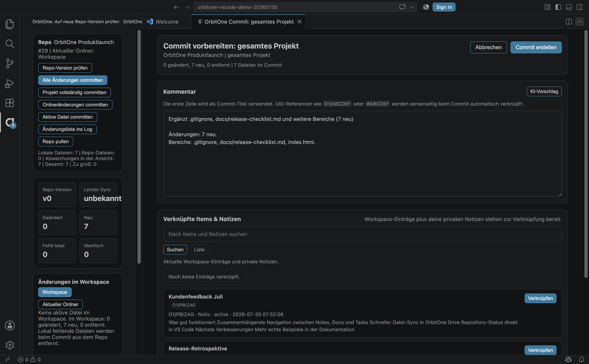Viewport: 589px width, 364px height.
Task: Click the 'Noch keine Einträge verknüpft.' placeholder
Action: pyautogui.click(x=204, y=277)
